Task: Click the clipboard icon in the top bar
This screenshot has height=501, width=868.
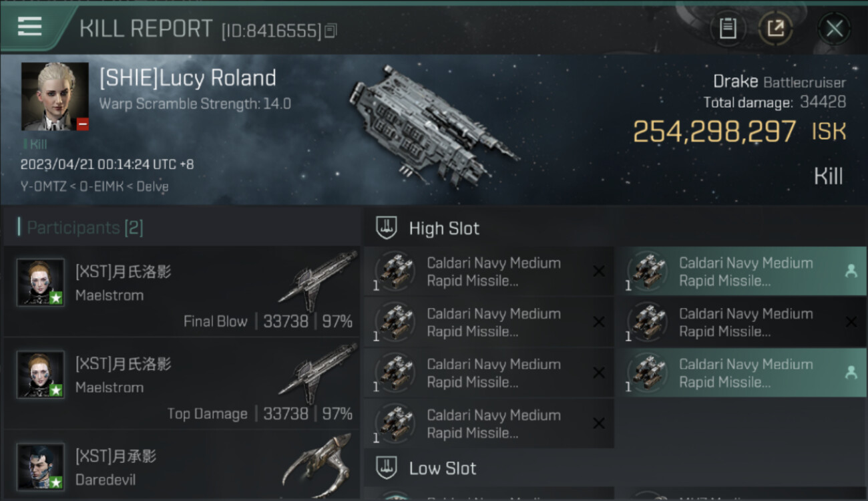Action: pyautogui.click(x=727, y=29)
